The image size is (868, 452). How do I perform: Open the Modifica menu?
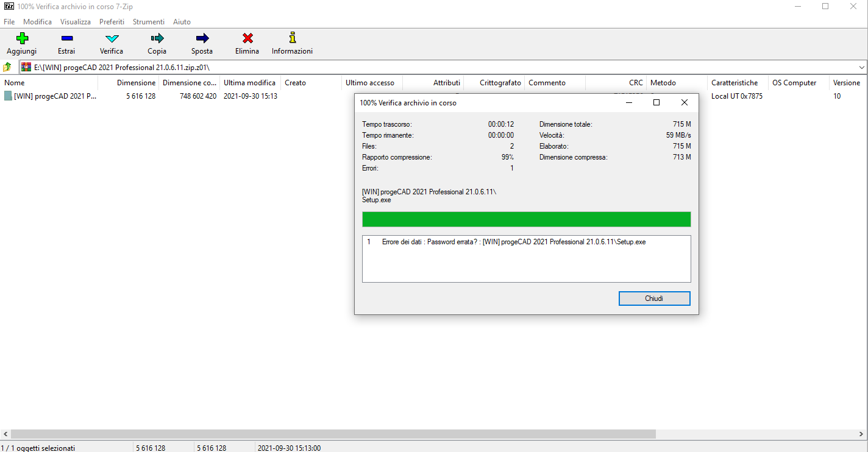(x=38, y=21)
